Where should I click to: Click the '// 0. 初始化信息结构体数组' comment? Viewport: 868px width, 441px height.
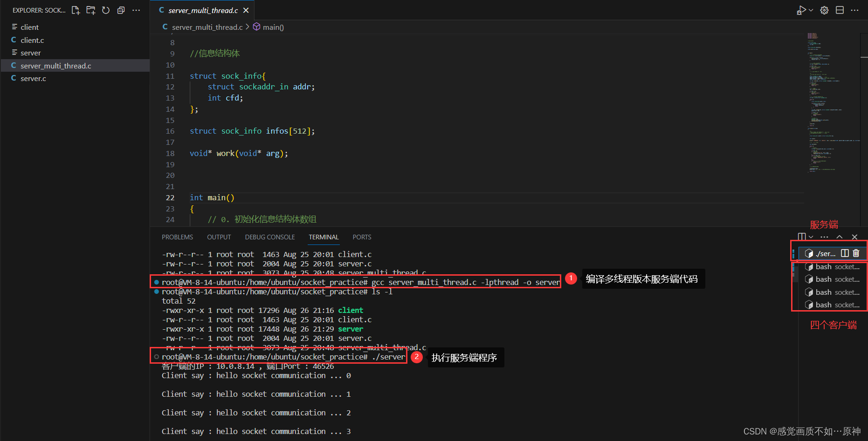[262, 219]
